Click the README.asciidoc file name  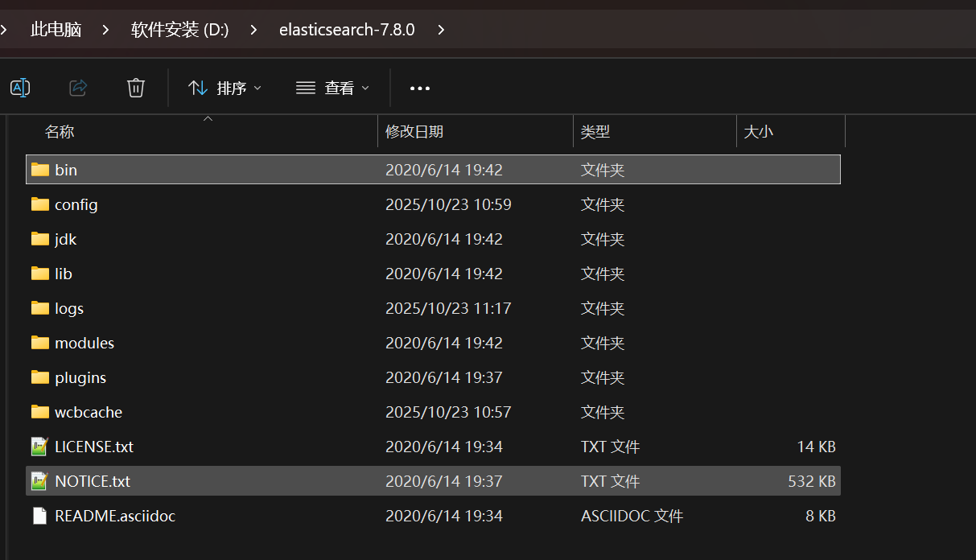coord(115,516)
